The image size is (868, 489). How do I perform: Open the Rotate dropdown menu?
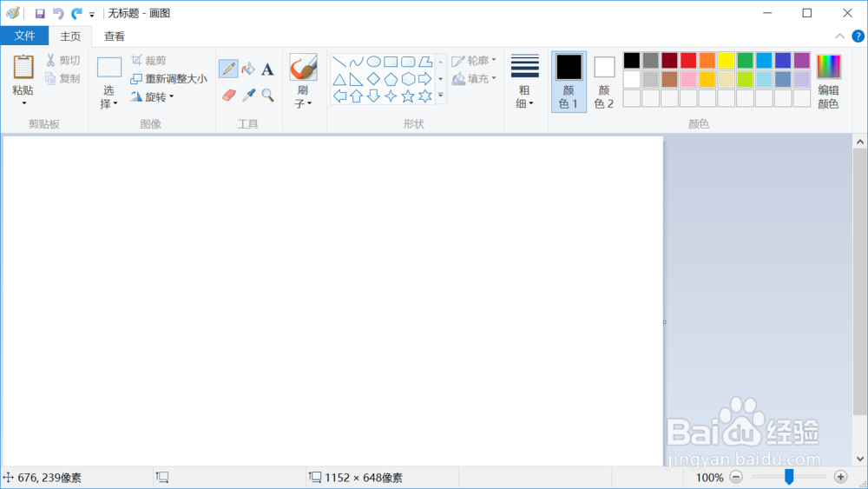point(152,97)
